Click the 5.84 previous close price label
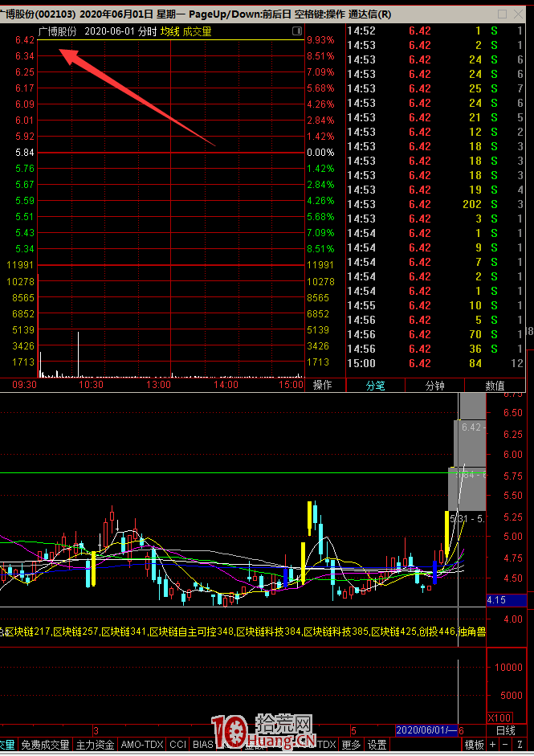 (25, 153)
